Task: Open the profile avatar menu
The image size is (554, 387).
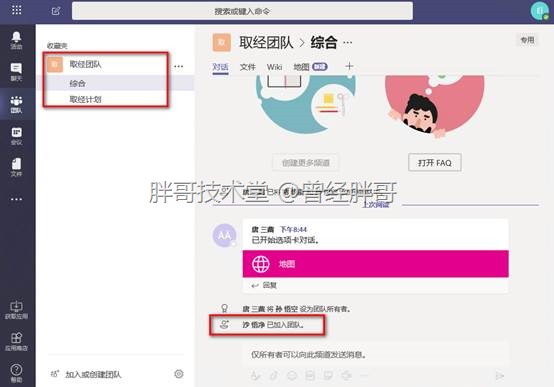Action: pyautogui.click(x=539, y=11)
